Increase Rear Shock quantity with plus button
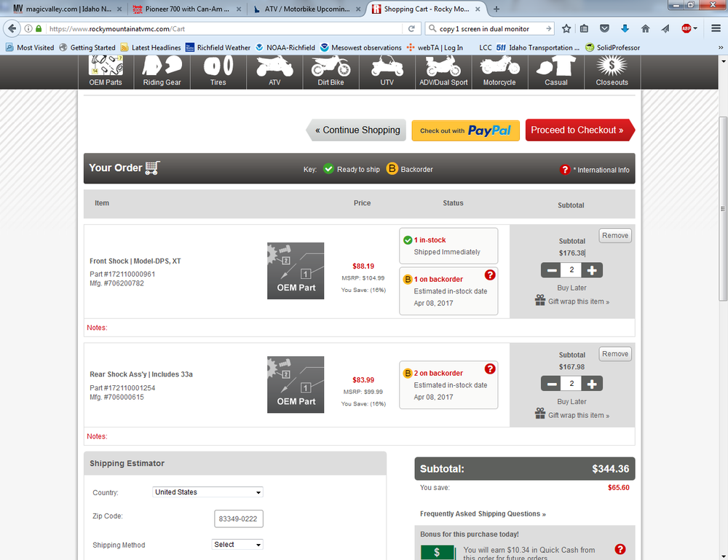The image size is (728, 560). 592,384
